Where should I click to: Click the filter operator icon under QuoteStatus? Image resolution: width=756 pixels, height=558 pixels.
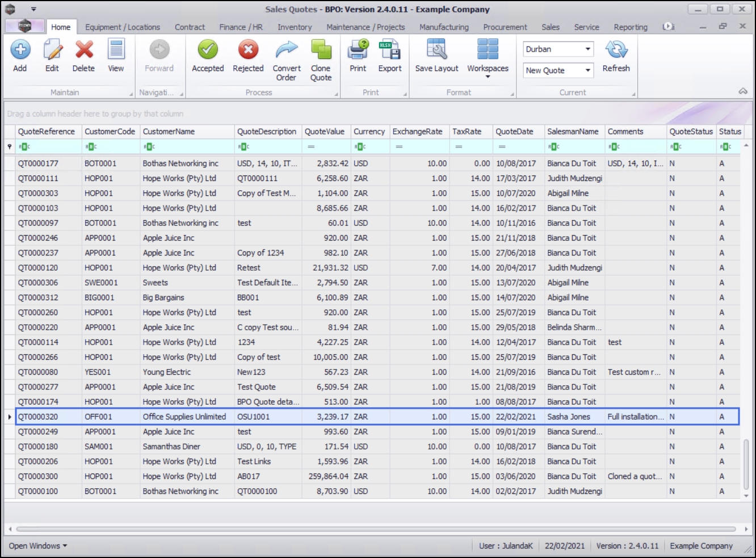click(675, 146)
